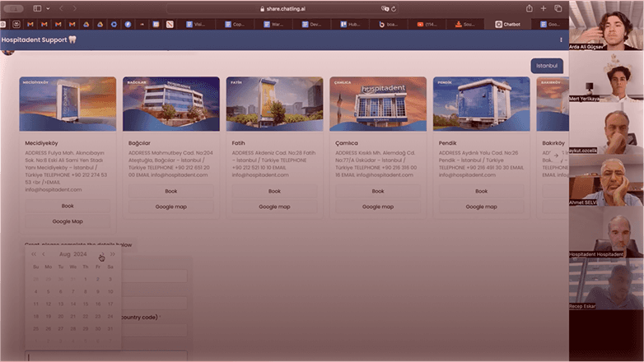Select August 31 in the calendar

tap(110, 329)
